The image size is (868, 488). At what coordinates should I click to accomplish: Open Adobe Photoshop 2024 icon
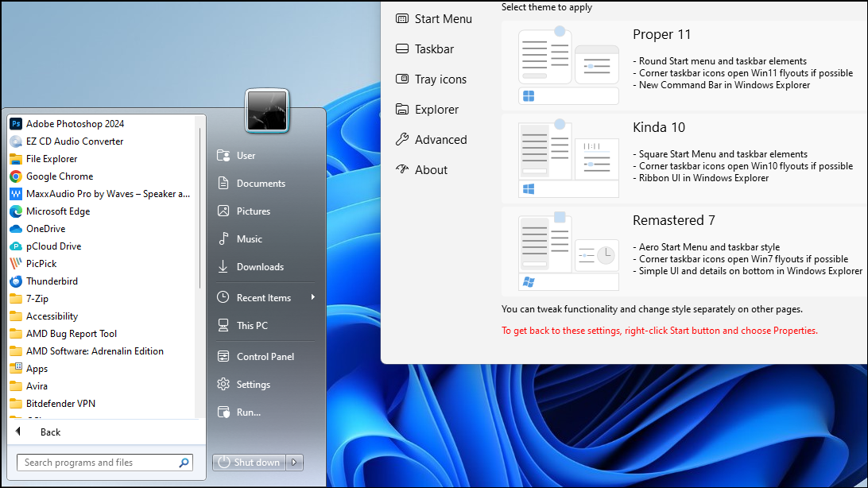pyautogui.click(x=16, y=124)
